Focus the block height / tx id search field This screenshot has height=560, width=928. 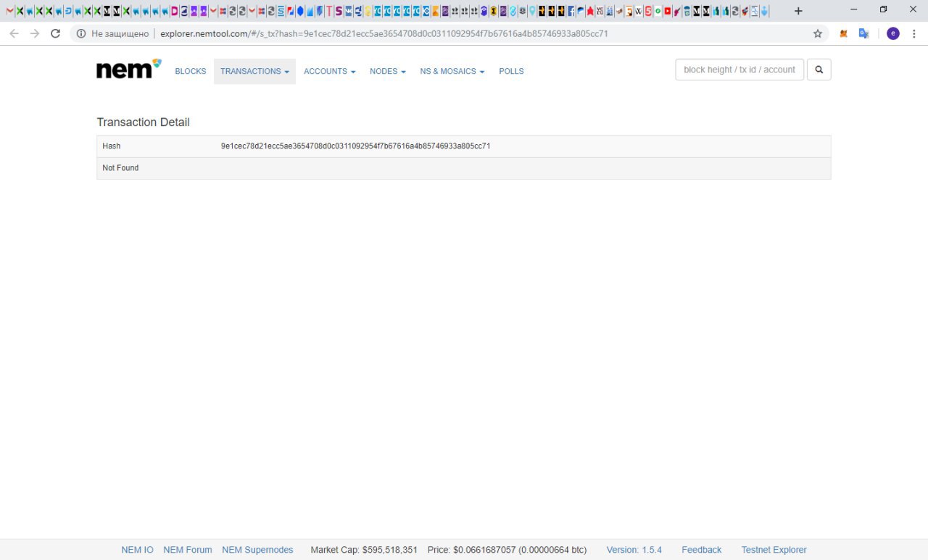(x=739, y=70)
